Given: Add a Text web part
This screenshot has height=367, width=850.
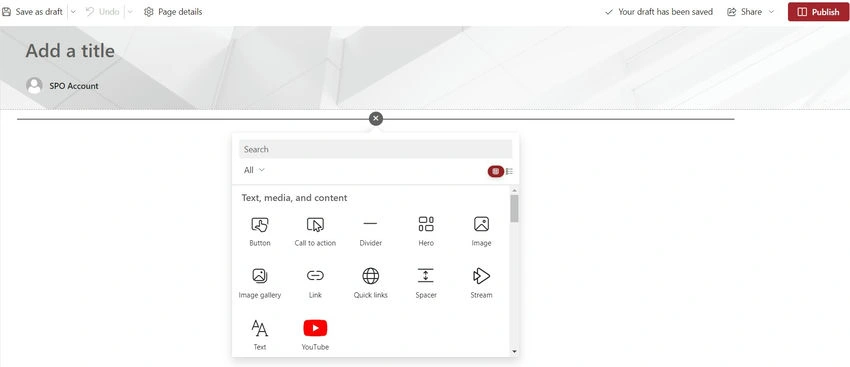Looking at the screenshot, I should point(260,335).
